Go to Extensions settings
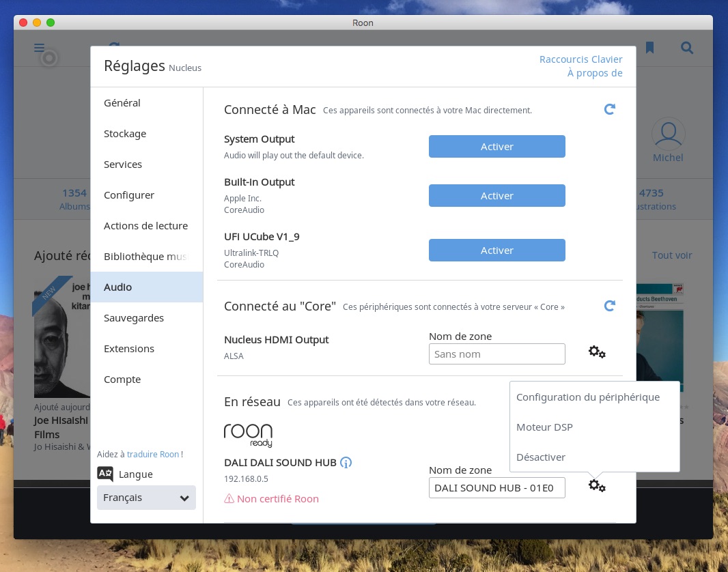 point(147,348)
